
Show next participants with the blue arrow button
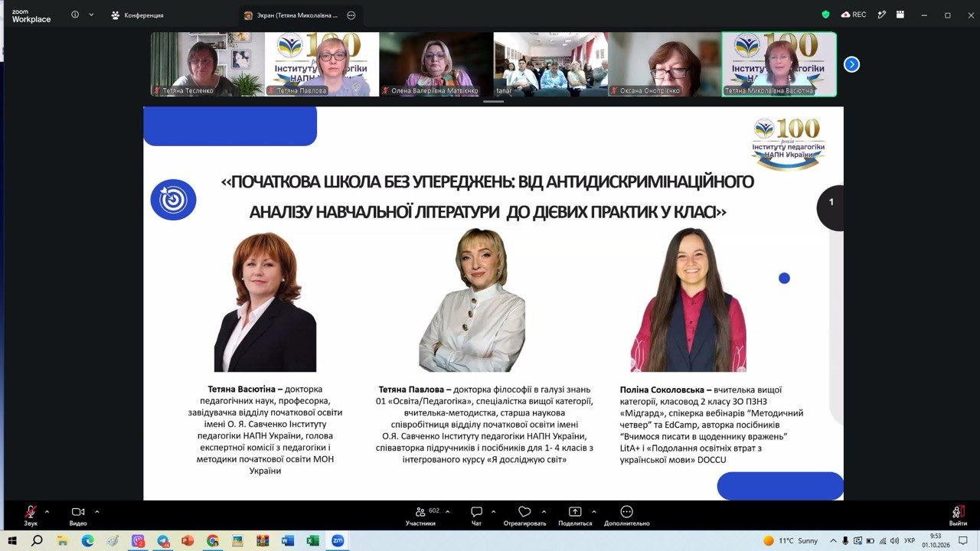pos(851,64)
